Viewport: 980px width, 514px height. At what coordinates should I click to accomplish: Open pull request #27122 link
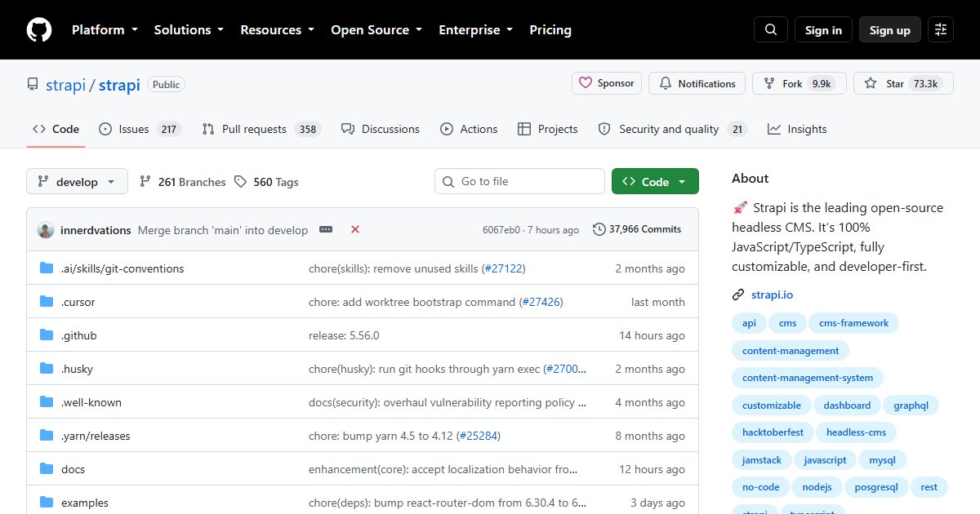tap(504, 268)
